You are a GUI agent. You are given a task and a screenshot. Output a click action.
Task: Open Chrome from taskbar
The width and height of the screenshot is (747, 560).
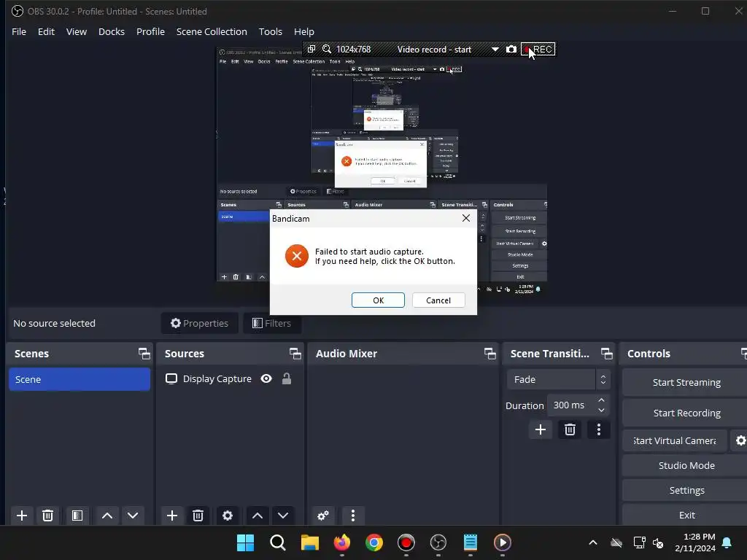pyautogui.click(x=374, y=542)
